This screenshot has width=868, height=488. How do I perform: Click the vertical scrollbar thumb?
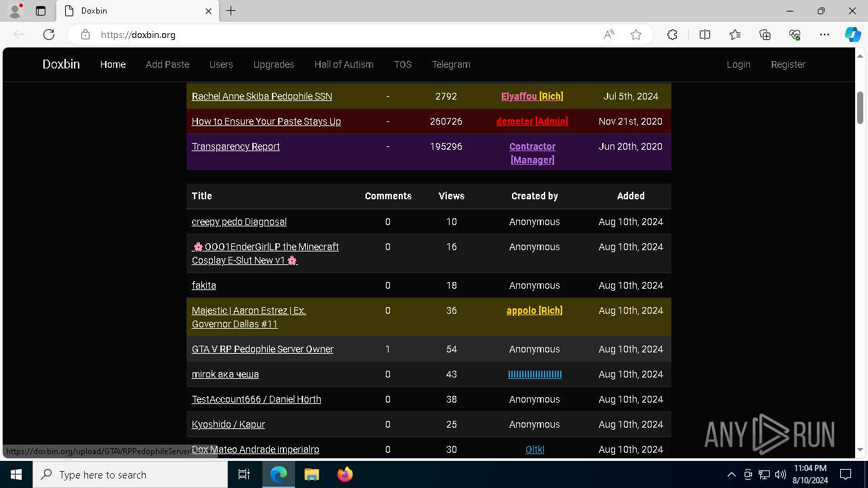(x=860, y=107)
